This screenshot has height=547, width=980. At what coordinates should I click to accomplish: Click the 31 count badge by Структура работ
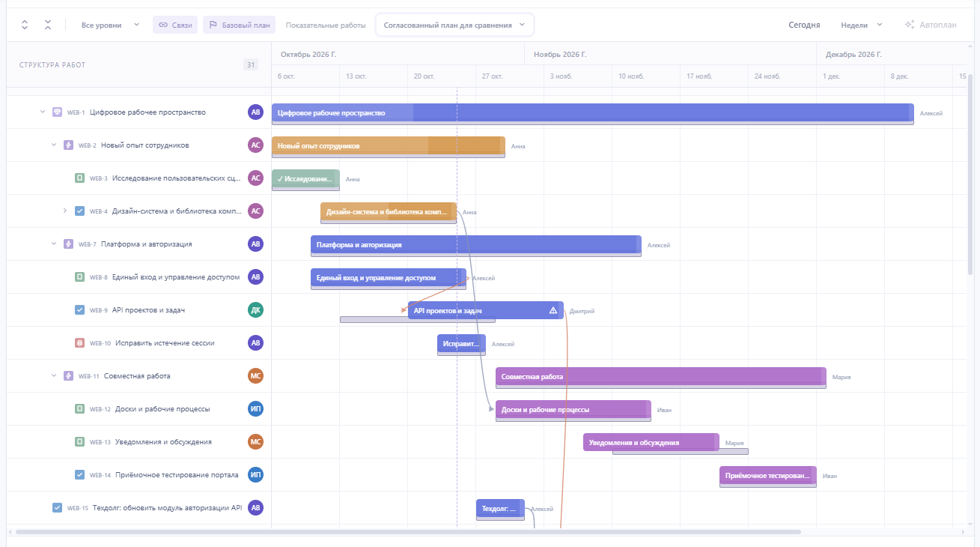pos(251,64)
